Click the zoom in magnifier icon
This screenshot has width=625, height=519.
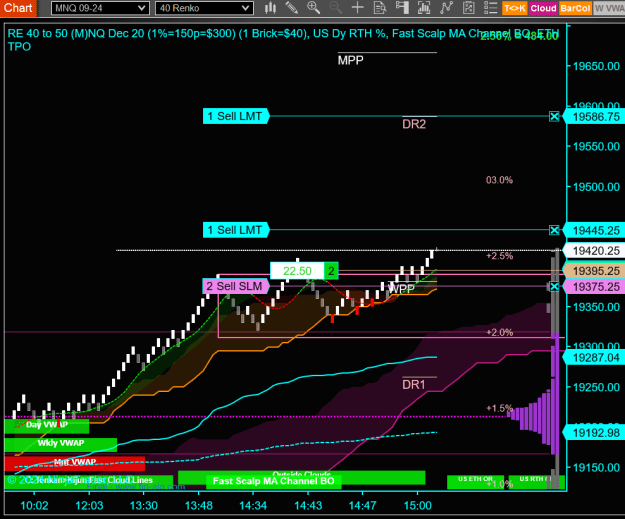coord(314,8)
